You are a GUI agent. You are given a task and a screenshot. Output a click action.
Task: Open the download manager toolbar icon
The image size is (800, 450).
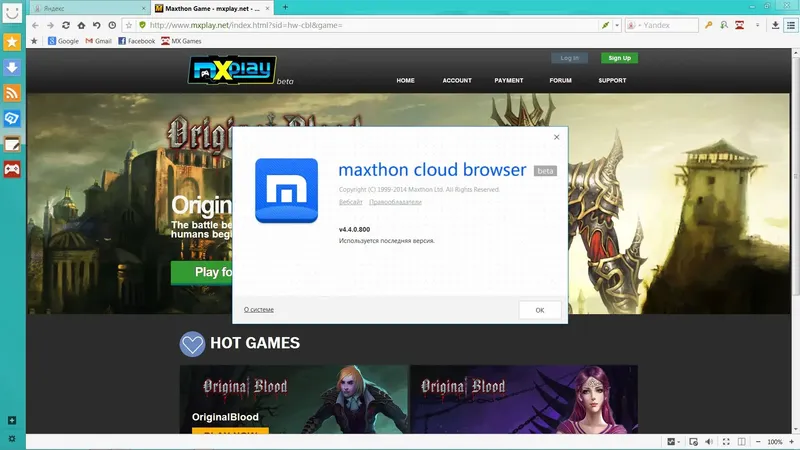click(x=775, y=25)
